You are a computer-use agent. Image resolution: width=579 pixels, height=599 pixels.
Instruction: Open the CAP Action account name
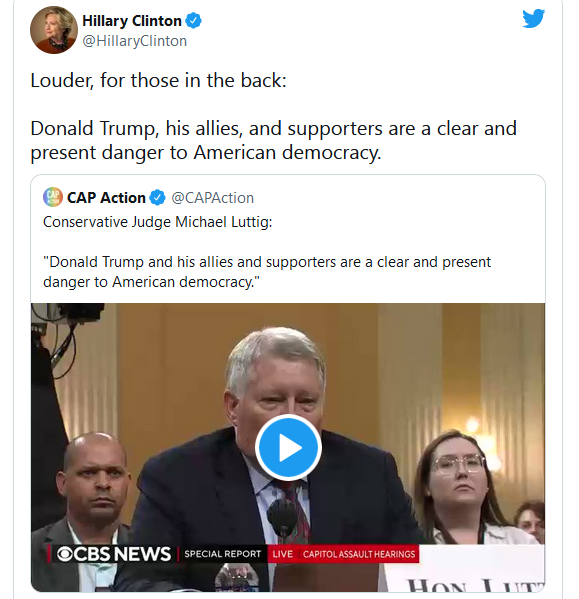[106, 198]
